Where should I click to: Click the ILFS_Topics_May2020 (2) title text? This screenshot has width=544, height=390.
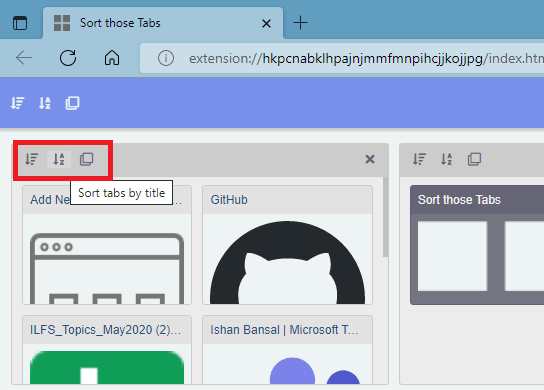[105, 330]
